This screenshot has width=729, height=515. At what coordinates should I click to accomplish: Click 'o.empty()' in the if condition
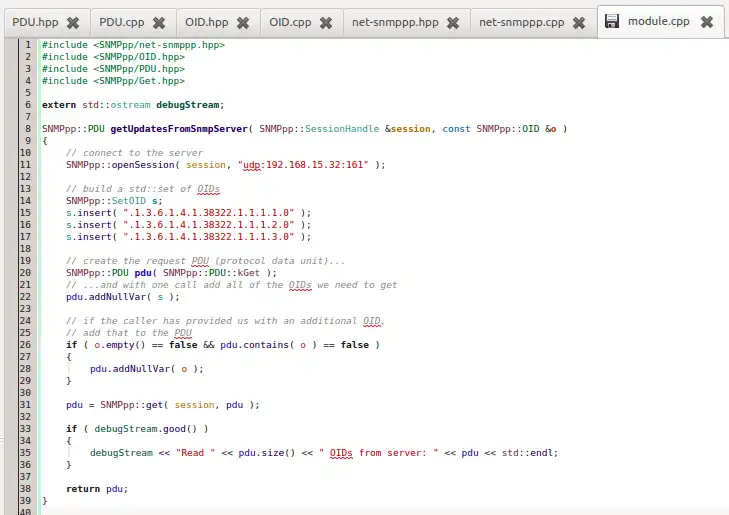click(x=120, y=345)
